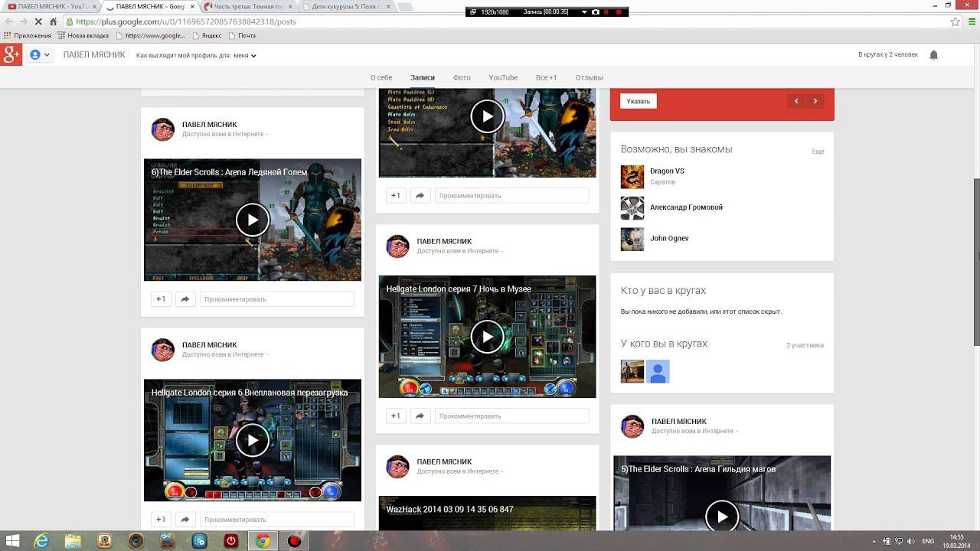Open the Google+ home logo
This screenshot has height=551, width=980.
point(11,54)
